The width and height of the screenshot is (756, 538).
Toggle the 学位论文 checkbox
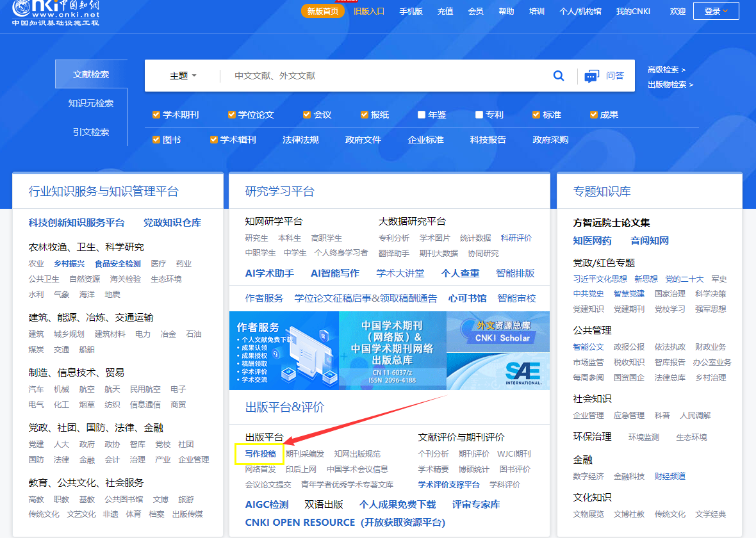(232, 115)
